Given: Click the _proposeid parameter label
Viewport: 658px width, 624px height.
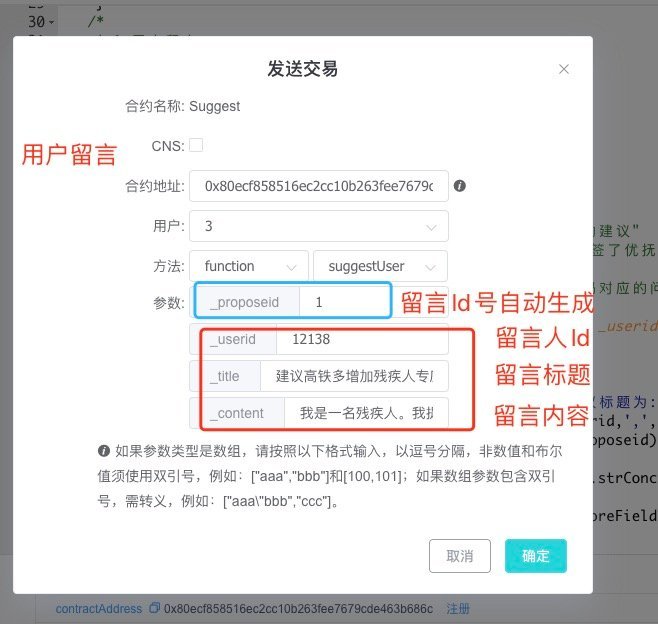Looking at the screenshot, I should pos(244,302).
